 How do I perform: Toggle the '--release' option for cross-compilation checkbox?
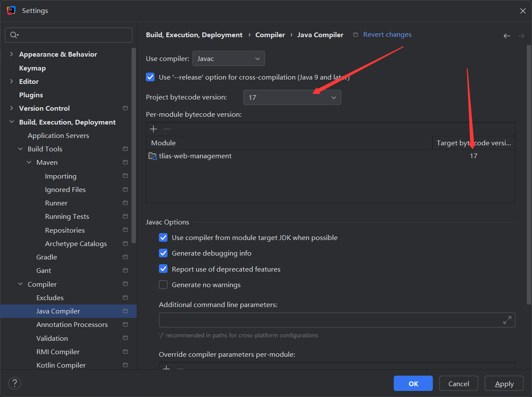pos(150,77)
